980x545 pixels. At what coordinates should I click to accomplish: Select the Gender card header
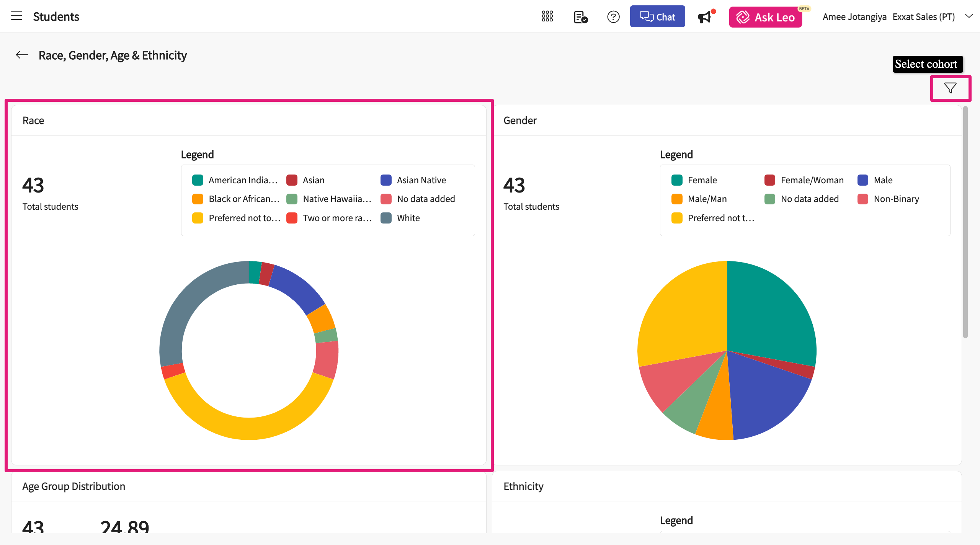point(520,121)
